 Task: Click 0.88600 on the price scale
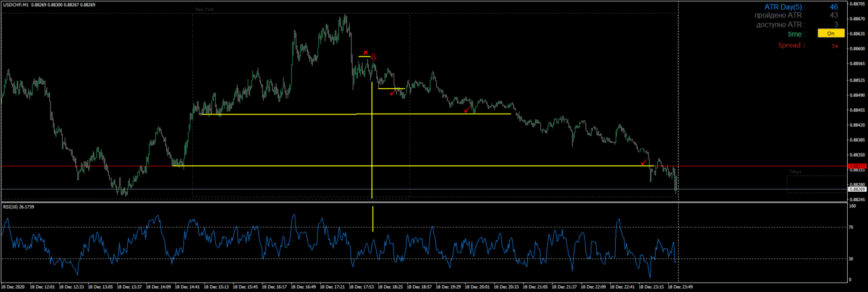click(x=857, y=48)
